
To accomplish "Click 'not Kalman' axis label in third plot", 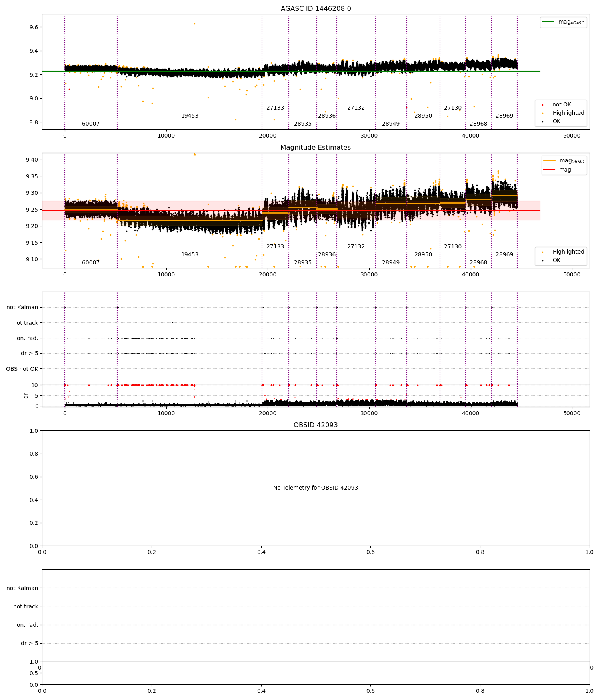I will pos(22,307).
